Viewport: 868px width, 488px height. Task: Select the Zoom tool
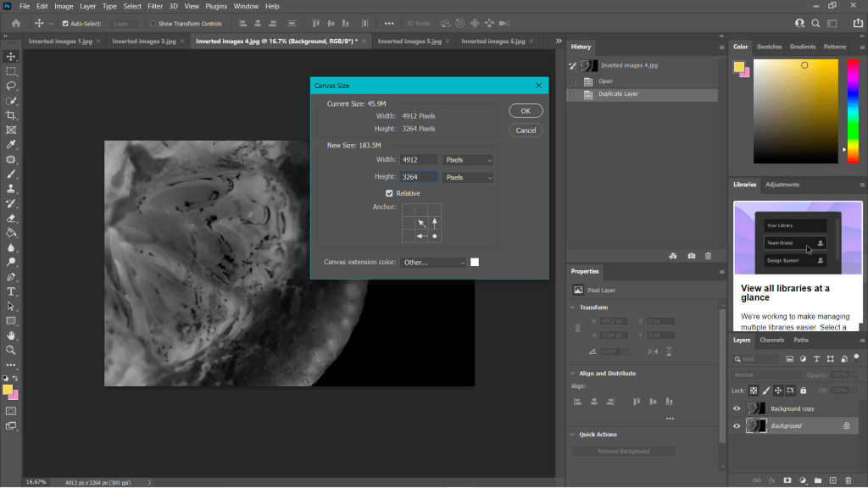point(11,350)
